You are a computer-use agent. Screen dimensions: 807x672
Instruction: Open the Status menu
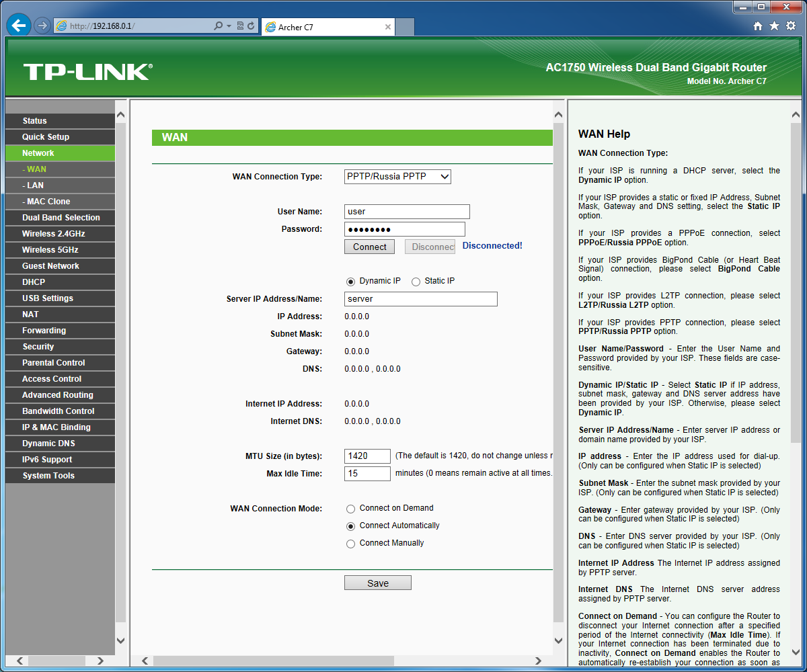click(x=60, y=121)
